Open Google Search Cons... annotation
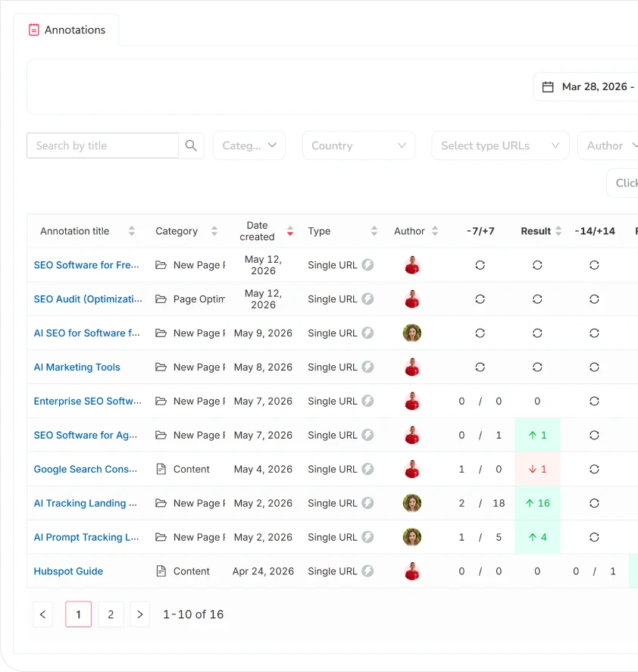Viewport: 638px width, 672px height. [86, 469]
